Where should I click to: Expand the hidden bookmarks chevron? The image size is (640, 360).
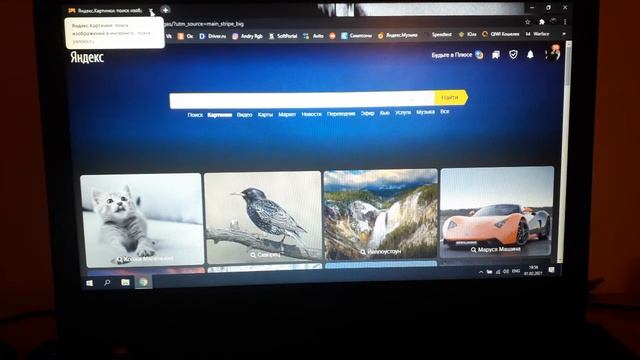point(564,34)
